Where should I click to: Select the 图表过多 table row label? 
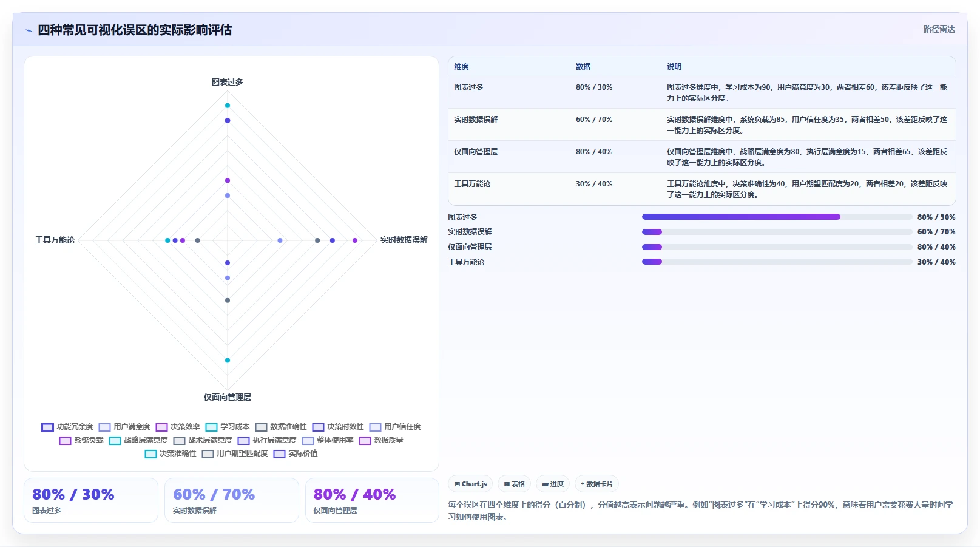[x=468, y=87]
